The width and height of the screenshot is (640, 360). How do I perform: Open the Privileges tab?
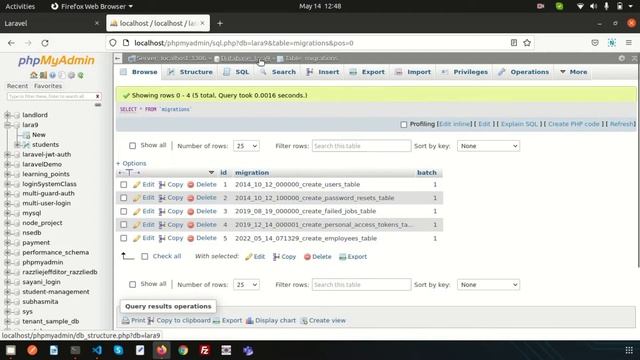click(464, 72)
